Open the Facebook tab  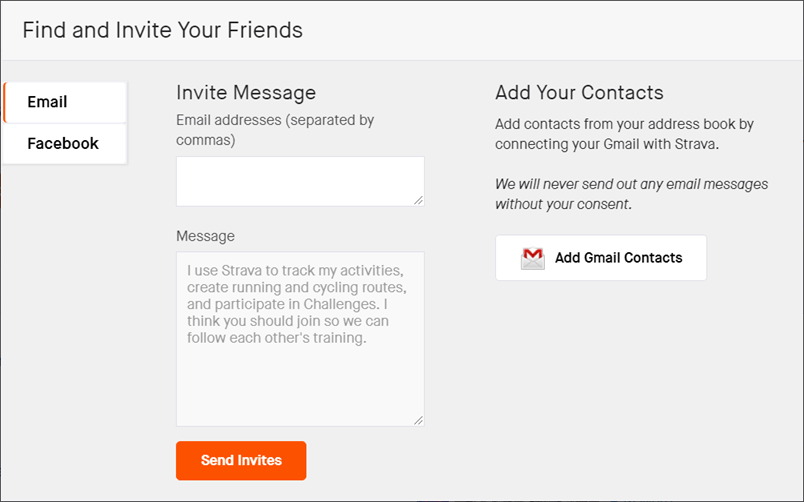point(65,143)
